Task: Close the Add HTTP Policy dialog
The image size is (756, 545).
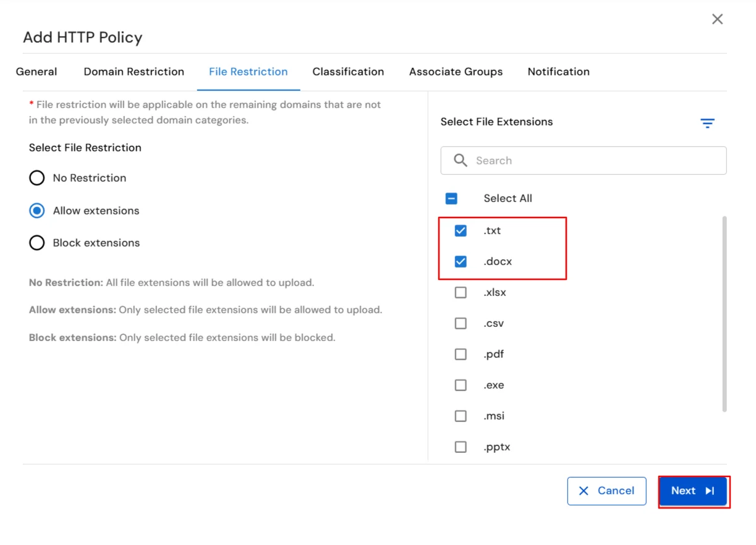Action: [x=717, y=19]
